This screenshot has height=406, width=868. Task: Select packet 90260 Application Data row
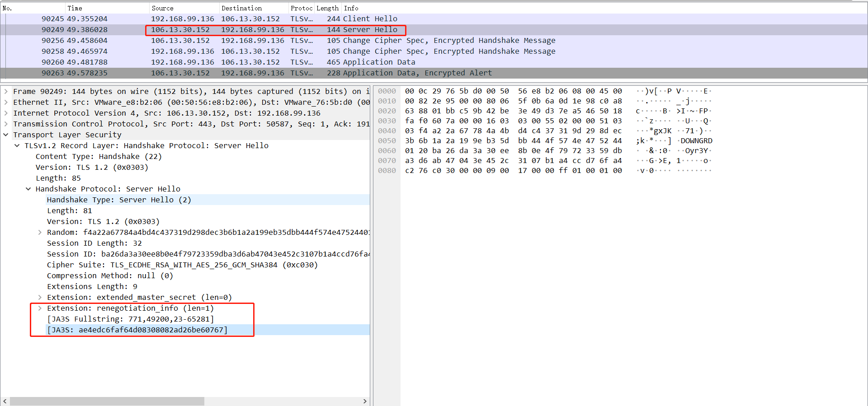pyautogui.click(x=271, y=62)
